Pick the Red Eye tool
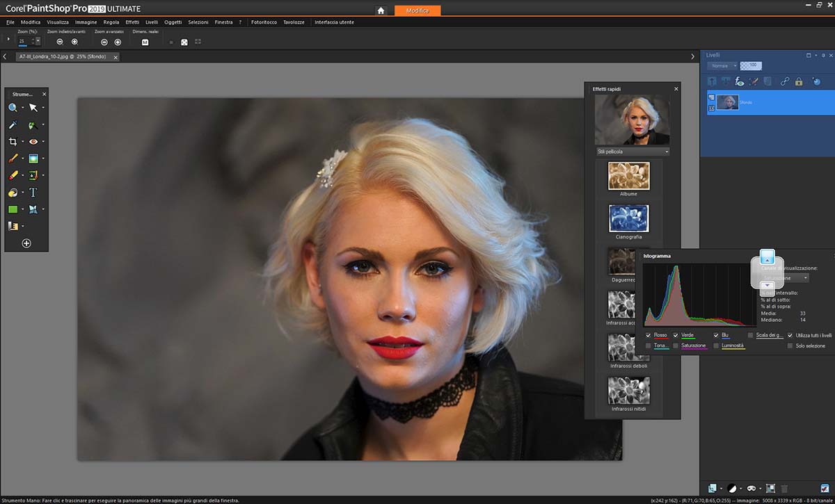 [33, 142]
